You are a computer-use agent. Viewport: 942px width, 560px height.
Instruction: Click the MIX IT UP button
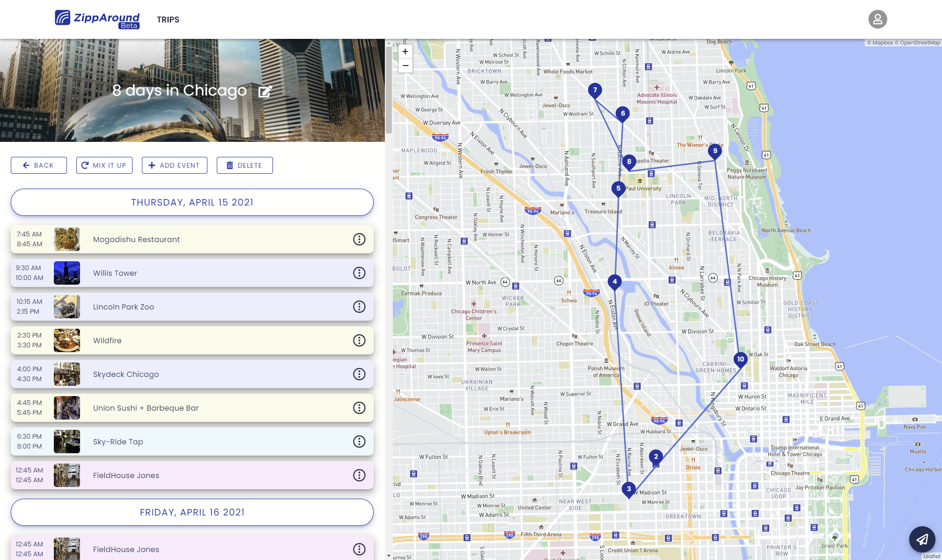click(104, 165)
